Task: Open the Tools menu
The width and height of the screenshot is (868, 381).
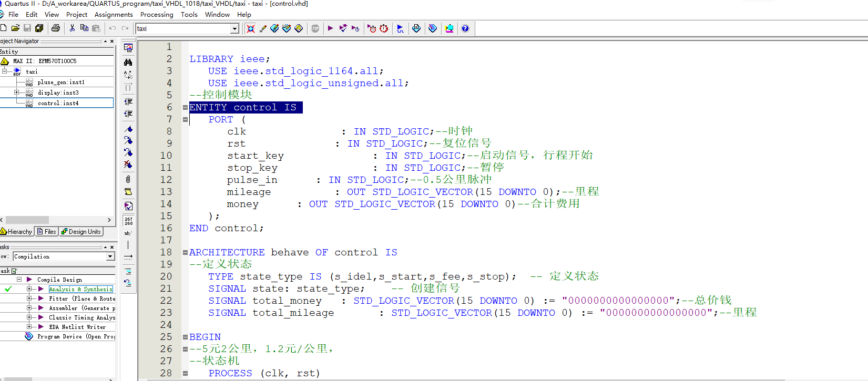Action: [x=189, y=15]
